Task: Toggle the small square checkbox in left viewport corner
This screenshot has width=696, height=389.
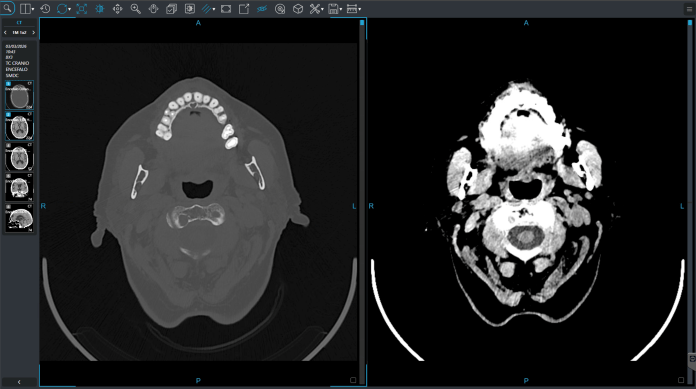Action: (x=353, y=380)
